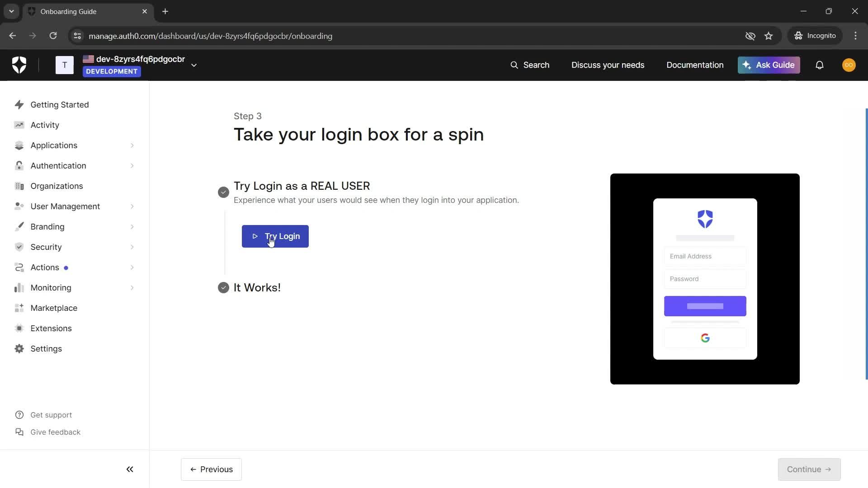The width and height of the screenshot is (868, 488).
Task: Click the Try Login button
Action: (275, 236)
